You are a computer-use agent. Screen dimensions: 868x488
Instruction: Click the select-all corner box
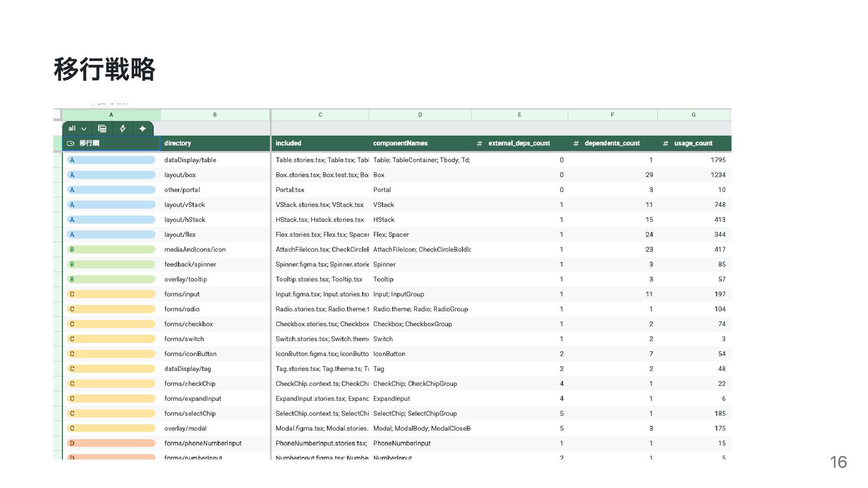tap(57, 115)
